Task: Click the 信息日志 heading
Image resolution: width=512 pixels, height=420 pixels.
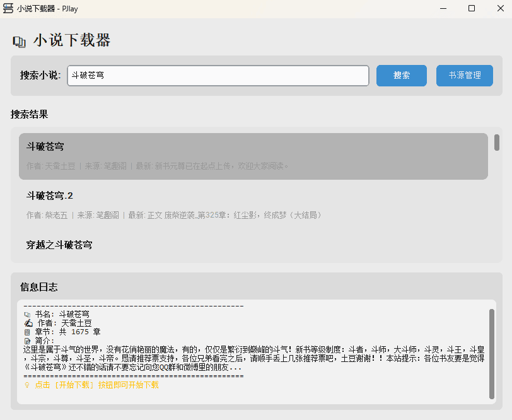Action: click(x=39, y=287)
